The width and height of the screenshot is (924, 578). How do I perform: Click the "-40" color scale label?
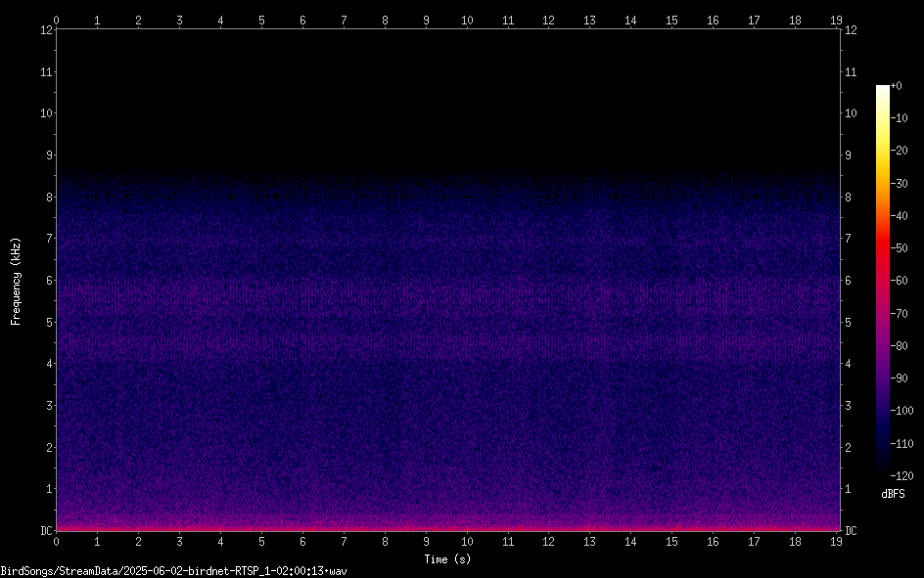click(900, 216)
